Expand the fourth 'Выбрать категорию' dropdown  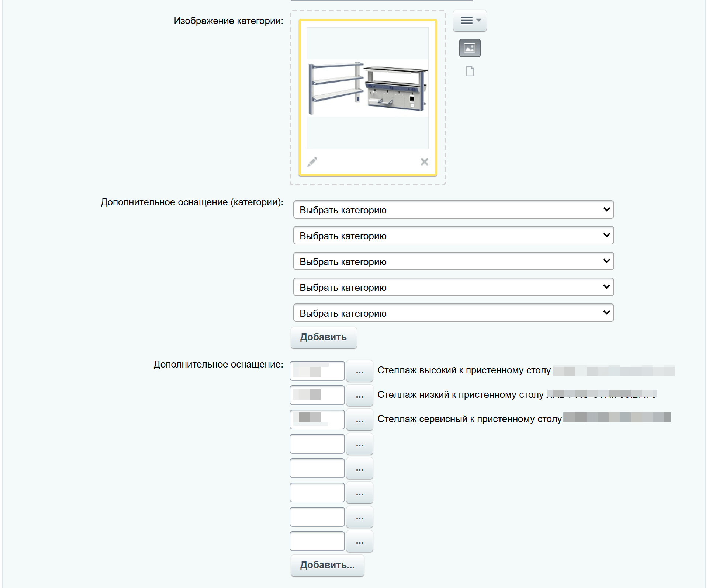453,287
